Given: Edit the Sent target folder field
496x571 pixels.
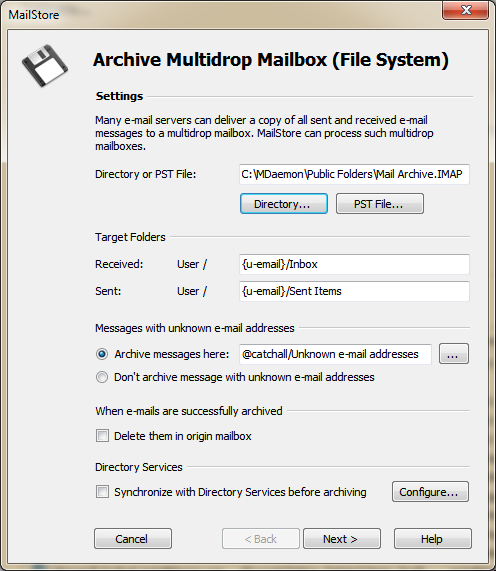Looking at the screenshot, I should (354, 291).
